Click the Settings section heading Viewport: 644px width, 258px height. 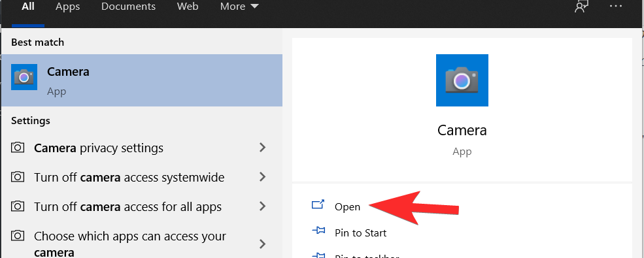(31, 121)
